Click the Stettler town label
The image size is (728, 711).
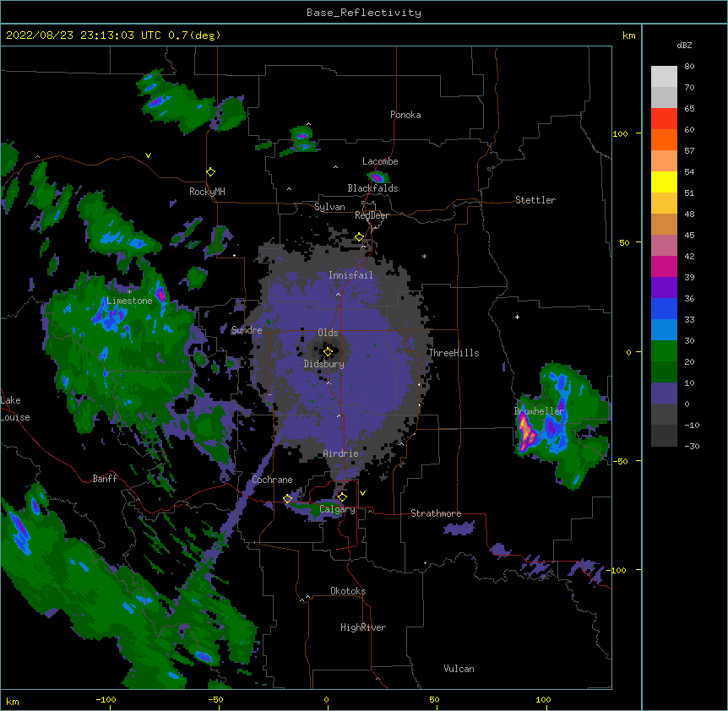click(x=535, y=200)
